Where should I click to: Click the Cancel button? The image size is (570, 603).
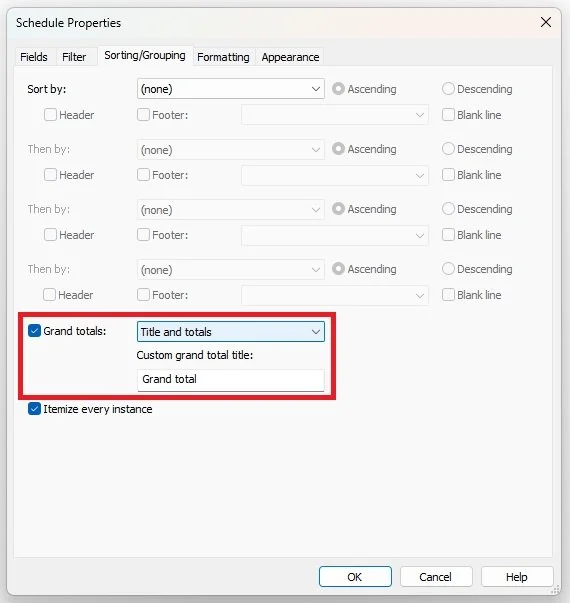436,576
